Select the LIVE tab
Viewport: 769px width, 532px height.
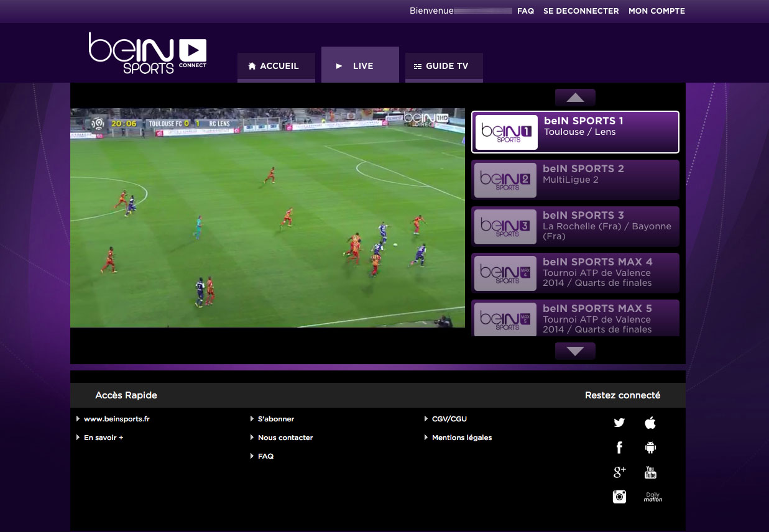(360, 65)
